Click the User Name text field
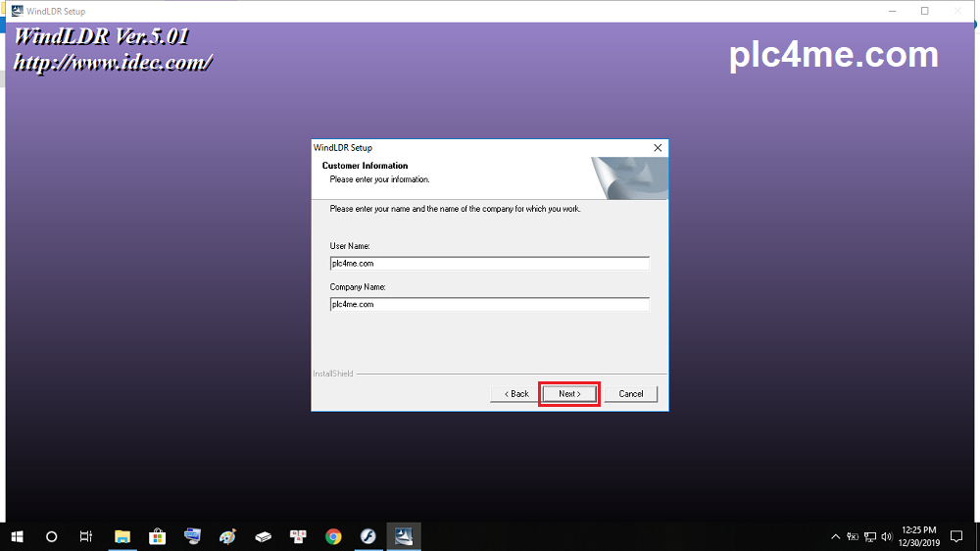This screenshot has width=980, height=551. [489, 264]
